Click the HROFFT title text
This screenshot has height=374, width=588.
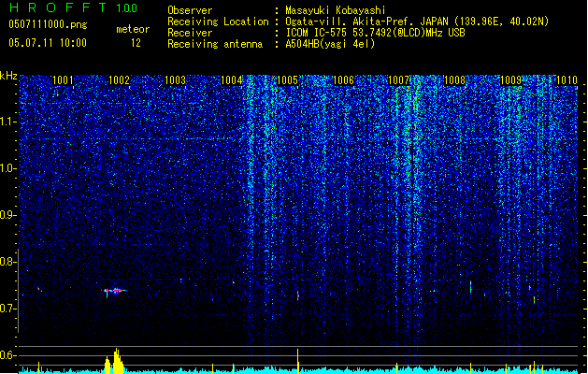point(58,7)
